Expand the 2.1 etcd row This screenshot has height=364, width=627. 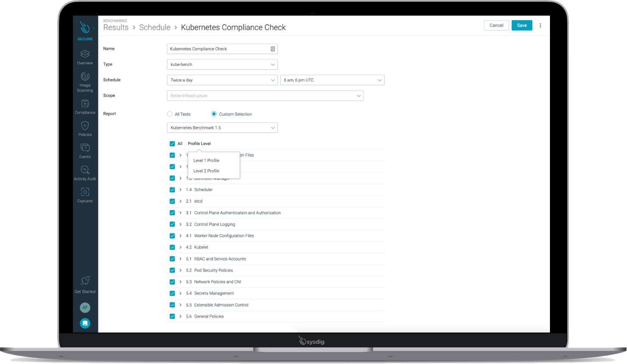pyautogui.click(x=180, y=201)
